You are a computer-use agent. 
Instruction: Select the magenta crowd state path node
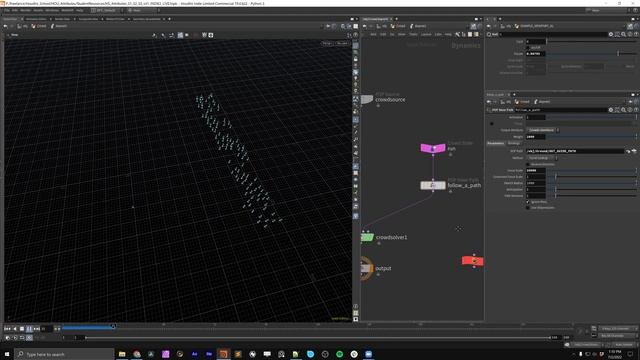tap(433, 148)
